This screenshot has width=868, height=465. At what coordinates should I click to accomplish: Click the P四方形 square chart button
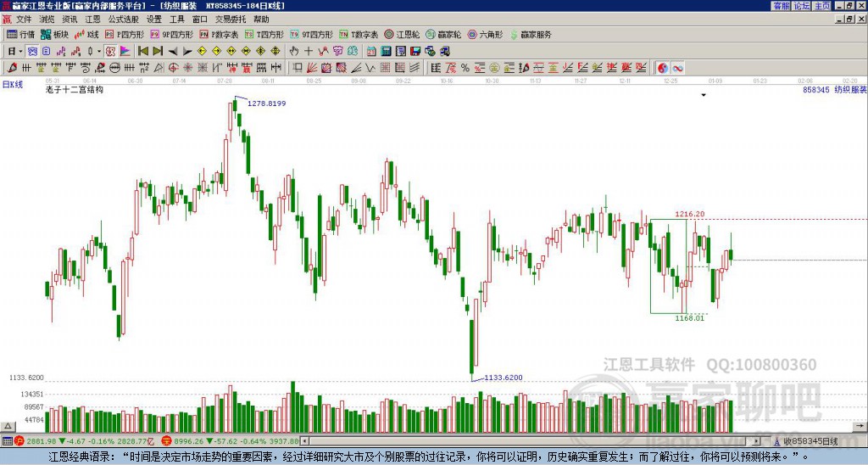point(125,34)
